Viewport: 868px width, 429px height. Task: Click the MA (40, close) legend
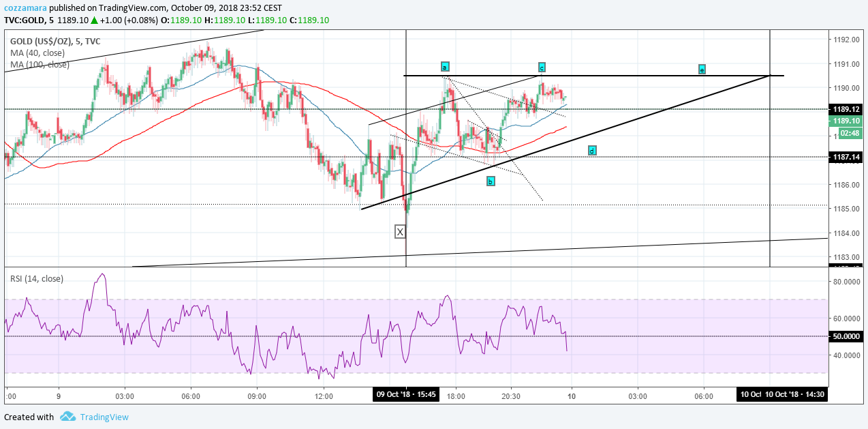pyautogui.click(x=37, y=53)
